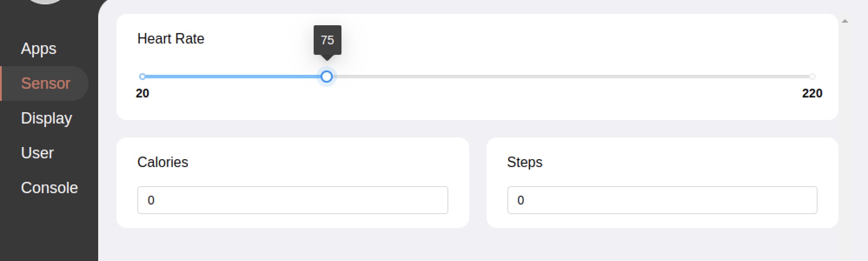
Task: Click the Steps card label
Action: [524, 162]
